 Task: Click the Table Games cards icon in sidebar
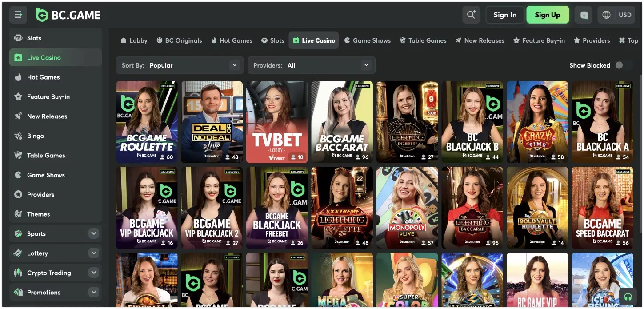click(18, 155)
